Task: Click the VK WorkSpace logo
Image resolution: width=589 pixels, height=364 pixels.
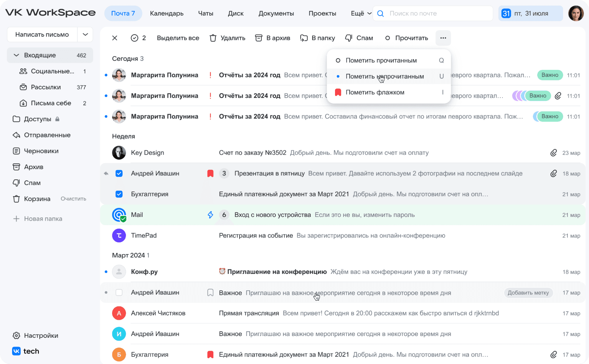Action: pyautogui.click(x=50, y=13)
